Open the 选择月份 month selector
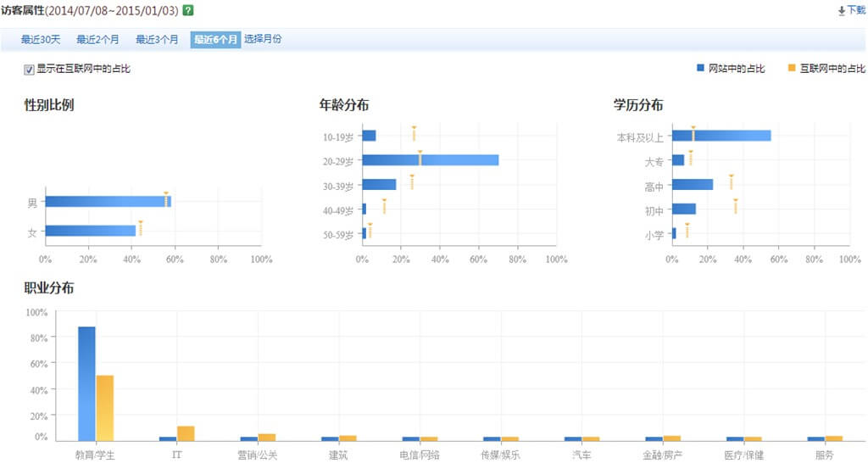868x469 pixels. pos(263,39)
